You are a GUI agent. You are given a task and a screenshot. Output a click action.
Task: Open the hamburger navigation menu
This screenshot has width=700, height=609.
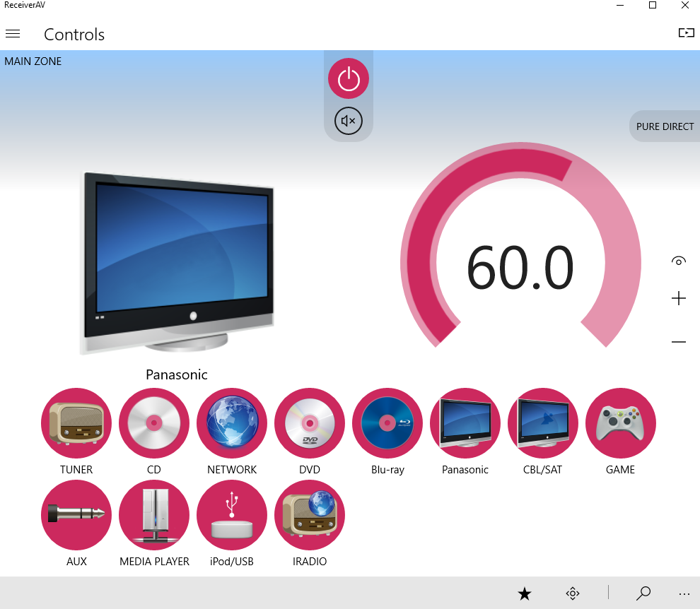[x=13, y=34]
